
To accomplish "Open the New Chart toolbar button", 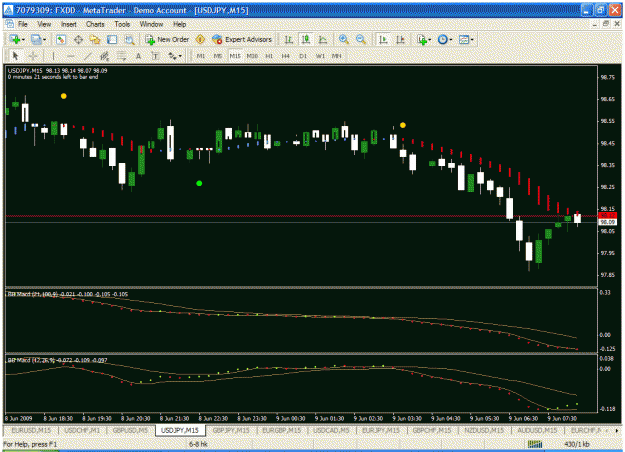I will (x=15, y=39).
